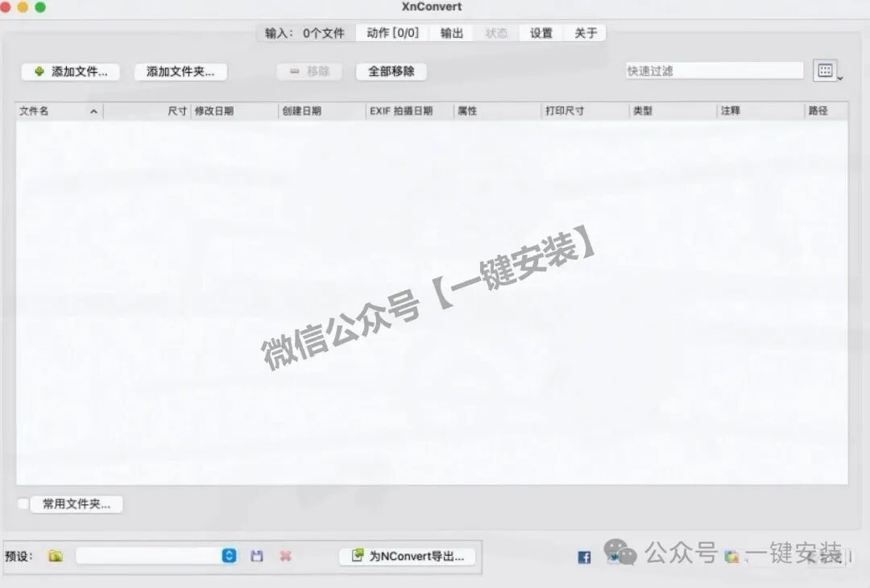Click the 添加文件 (Add files) button
Image resolution: width=870 pixels, height=588 pixels.
[70, 72]
